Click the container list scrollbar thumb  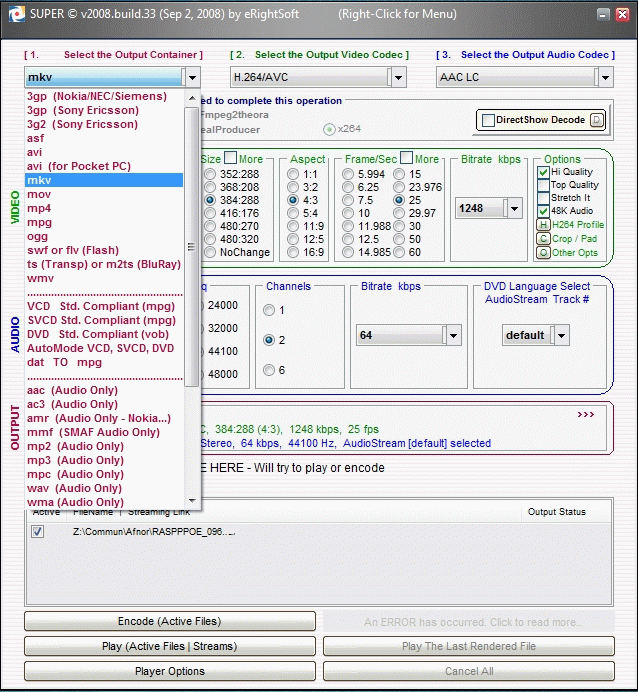point(191,246)
